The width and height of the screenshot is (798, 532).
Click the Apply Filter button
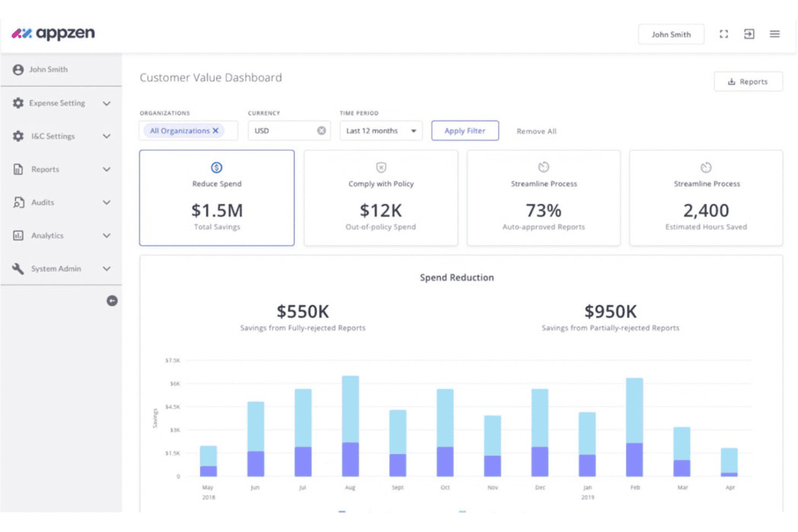465,130
